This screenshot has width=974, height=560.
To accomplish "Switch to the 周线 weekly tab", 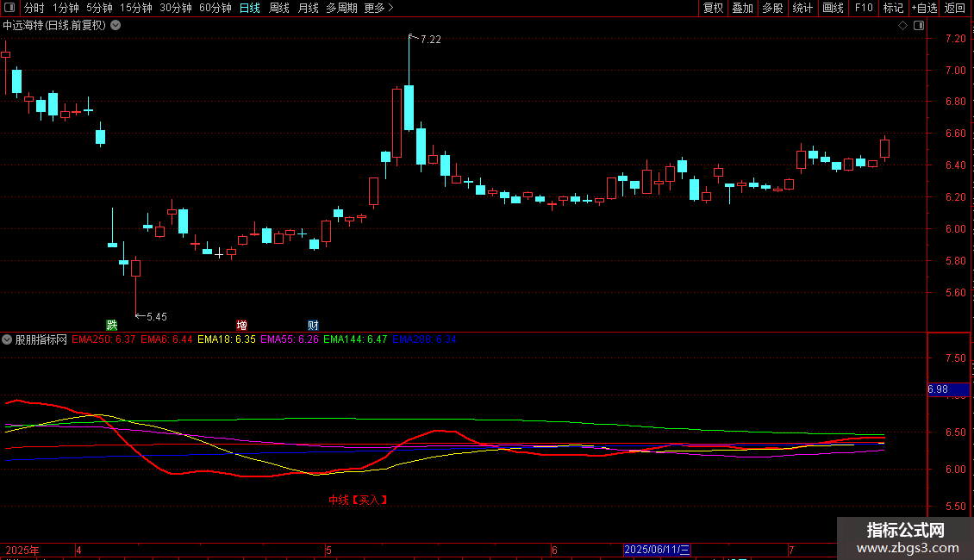I will (279, 8).
